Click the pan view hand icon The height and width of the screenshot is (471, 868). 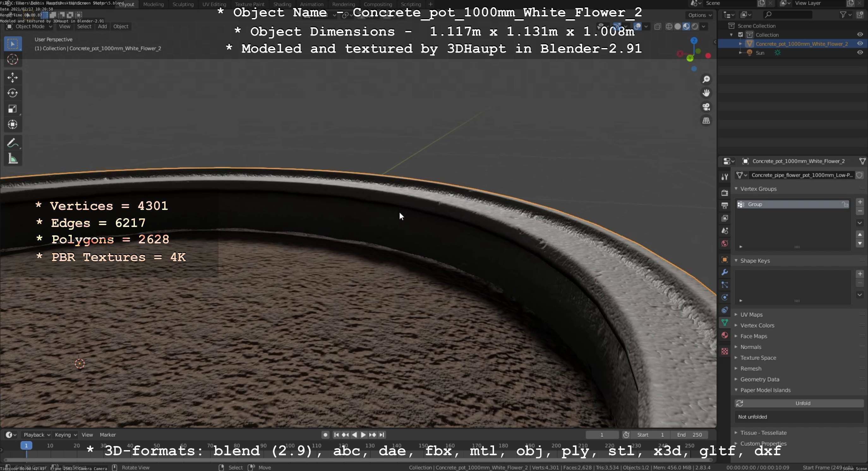[x=706, y=93]
